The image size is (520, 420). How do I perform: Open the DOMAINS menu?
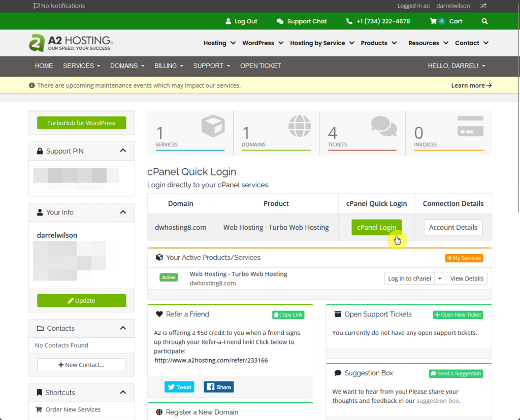click(127, 66)
